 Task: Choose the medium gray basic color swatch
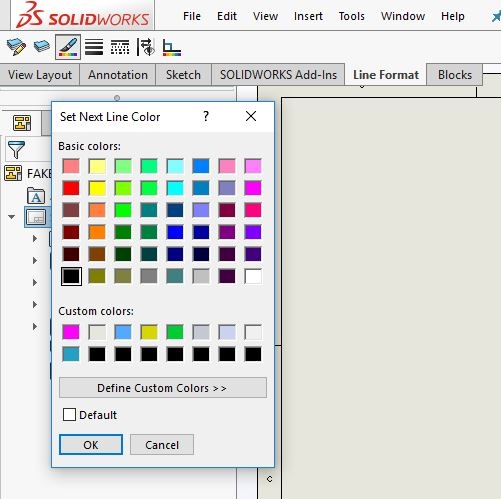point(149,276)
